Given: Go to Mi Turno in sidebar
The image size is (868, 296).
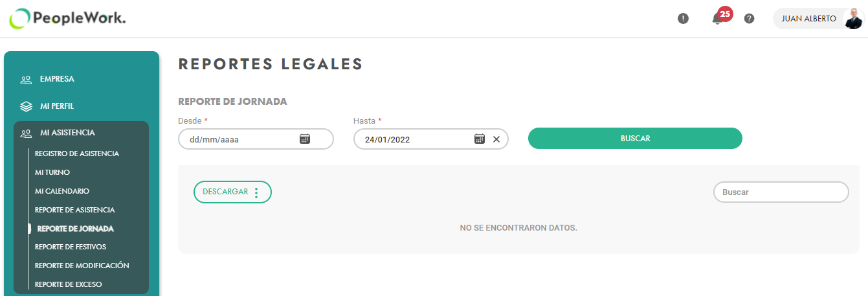Looking at the screenshot, I should (x=52, y=172).
